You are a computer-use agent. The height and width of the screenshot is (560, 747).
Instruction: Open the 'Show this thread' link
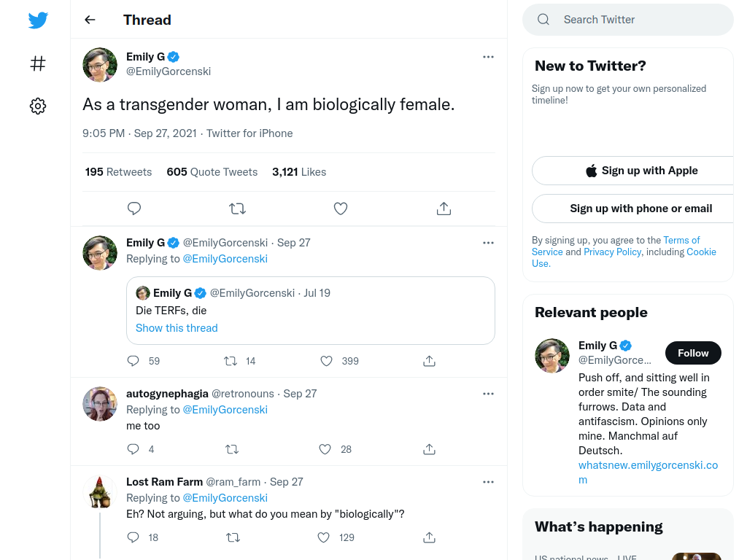point(177,328)
